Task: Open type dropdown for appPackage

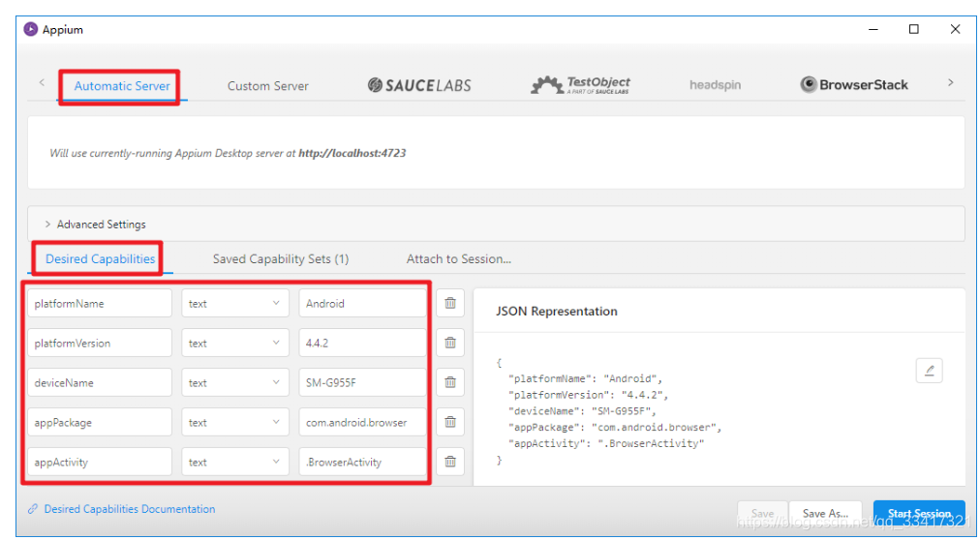Action: tap(235, 422)
